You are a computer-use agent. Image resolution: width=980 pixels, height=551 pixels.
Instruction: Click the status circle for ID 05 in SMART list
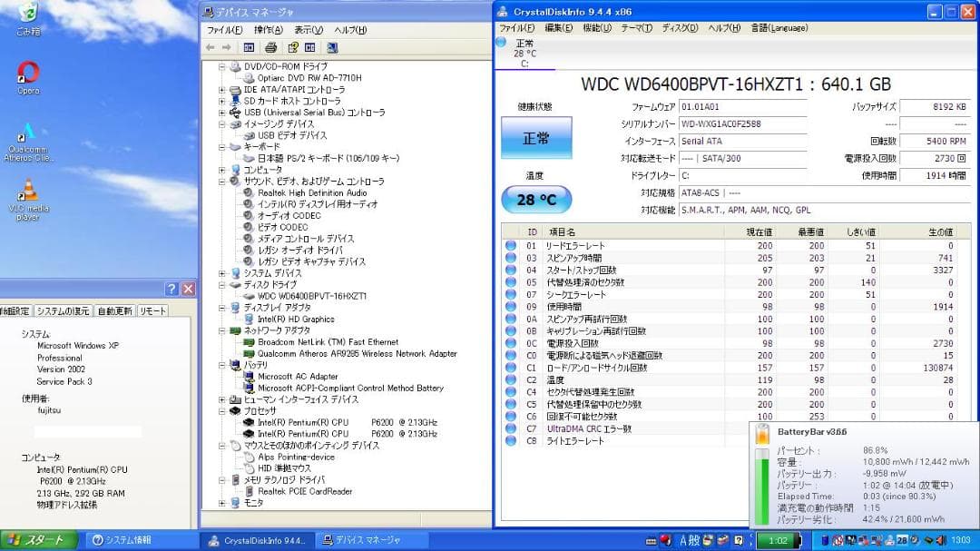511,282
